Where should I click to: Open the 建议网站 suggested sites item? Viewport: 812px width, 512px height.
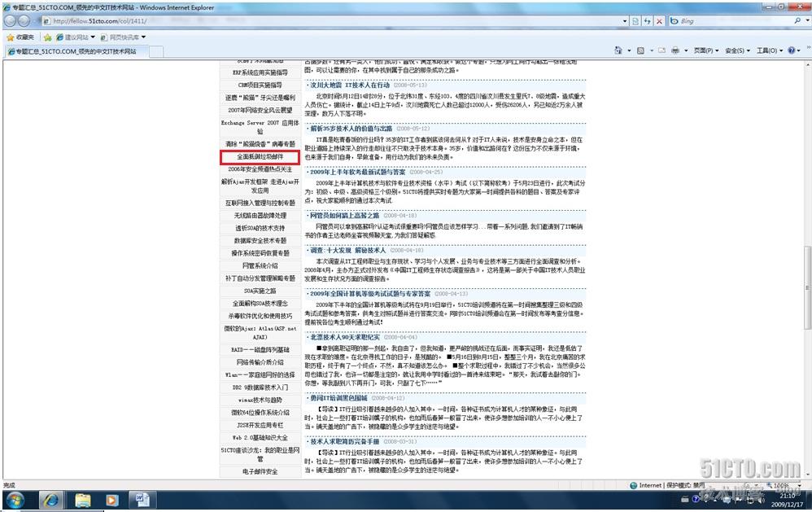tap(72, 37)
